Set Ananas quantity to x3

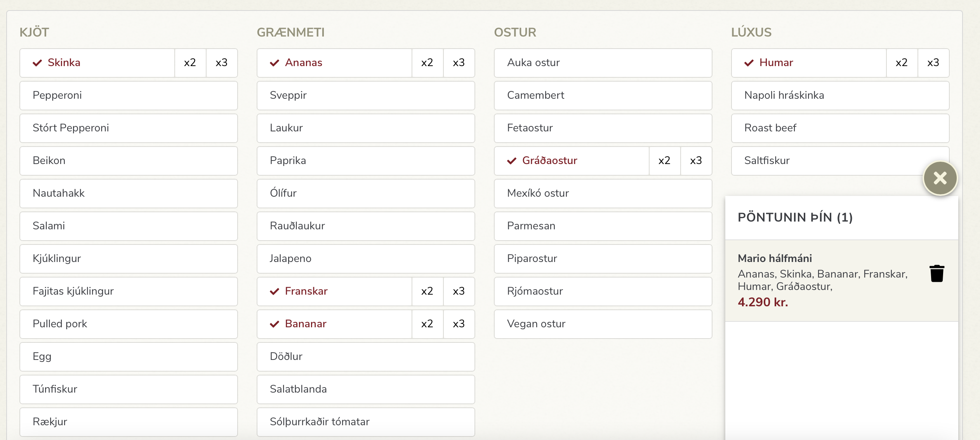(459, 63)
